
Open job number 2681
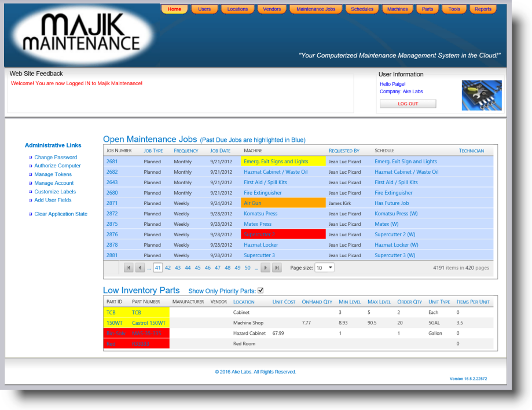[111, 162]
